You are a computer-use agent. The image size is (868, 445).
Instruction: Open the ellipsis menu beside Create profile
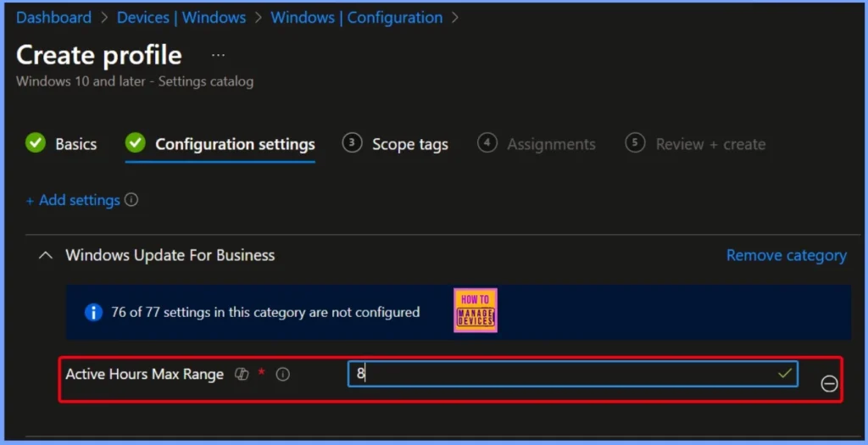pos(218,55)
